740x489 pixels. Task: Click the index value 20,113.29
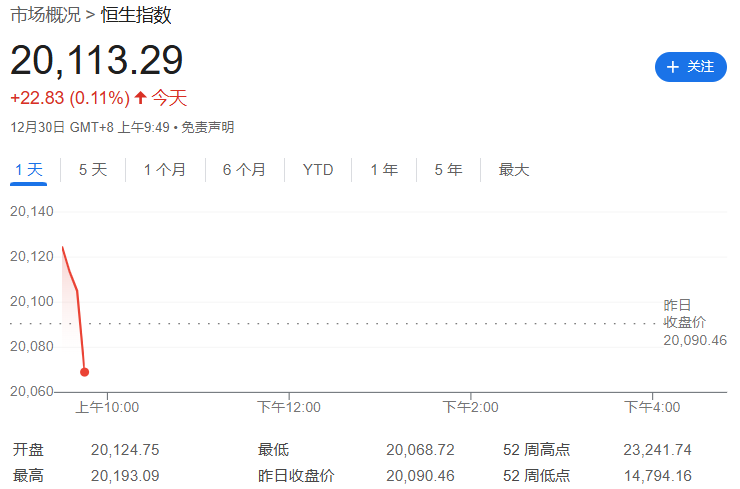(x=97, y=60)
